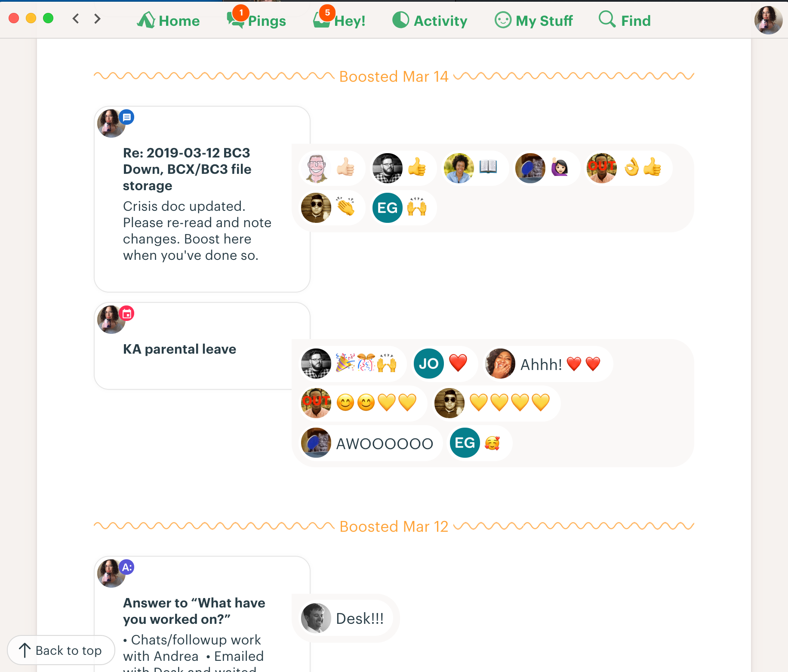The width and height of the screenshot is (788, 672).
Task: Open the Hey! inbox with five notifications
Action: [x=339, y=20]
